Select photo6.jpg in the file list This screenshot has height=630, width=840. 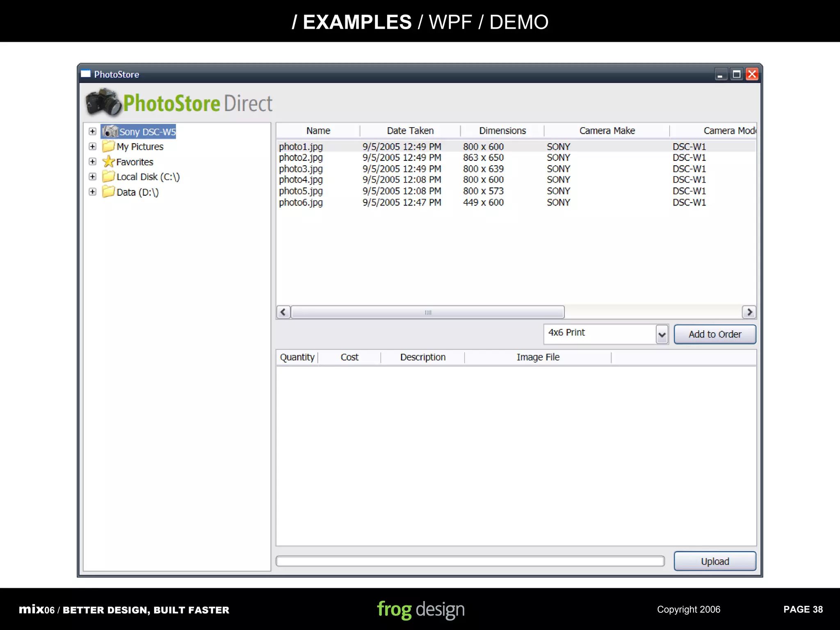click(x=301, y=202)
